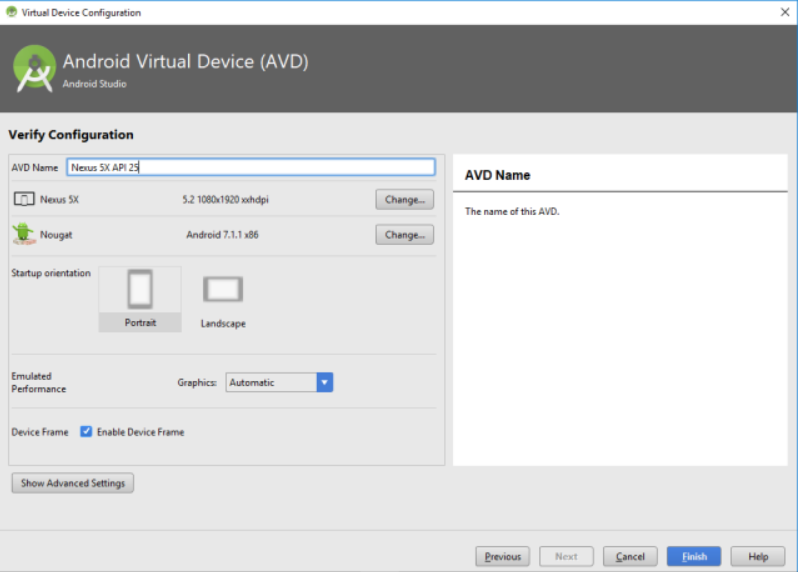This screenshot has height=572, width=799.
Task: Toggle the Enable Device Frame checkbox
Action: point(86,431)
